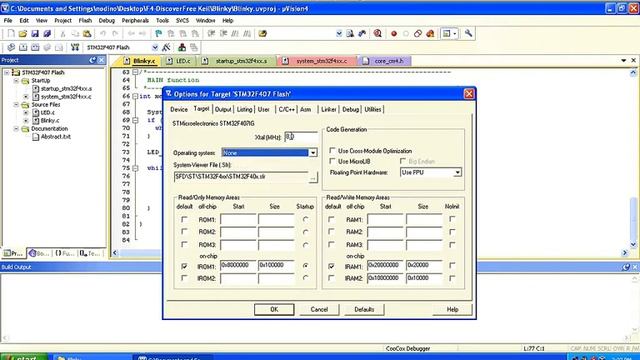Click the Save All toolbar icon

click(x=47, y=33)
